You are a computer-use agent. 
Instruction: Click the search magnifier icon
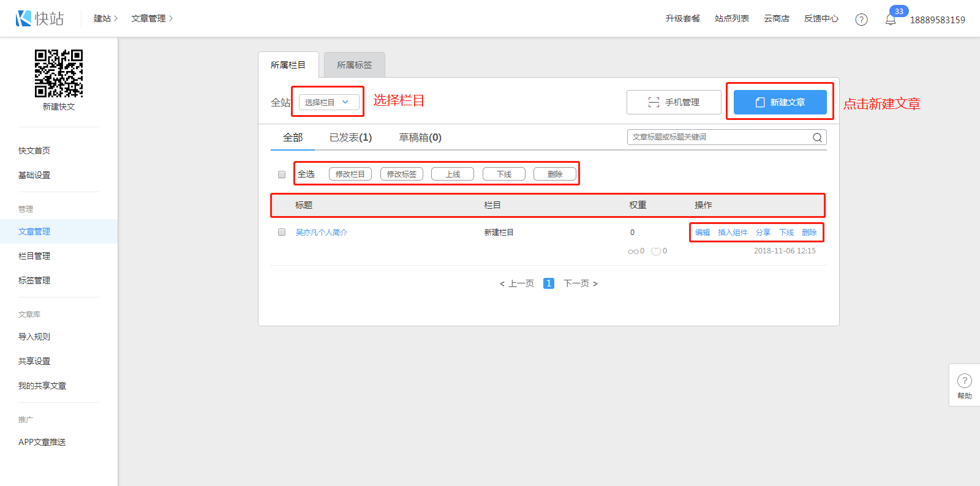(817, 137)
